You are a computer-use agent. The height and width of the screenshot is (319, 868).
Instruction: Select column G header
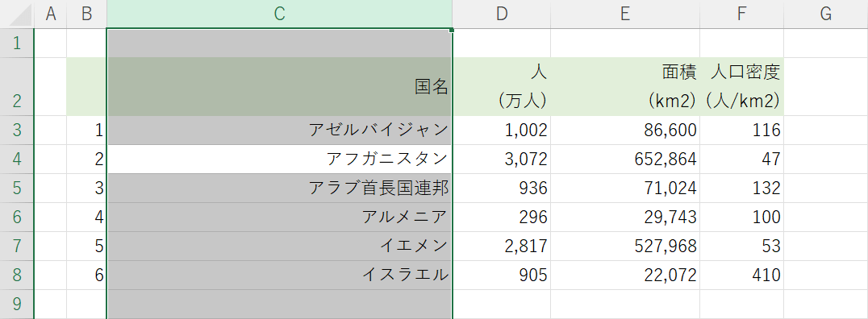pos(826,14)
